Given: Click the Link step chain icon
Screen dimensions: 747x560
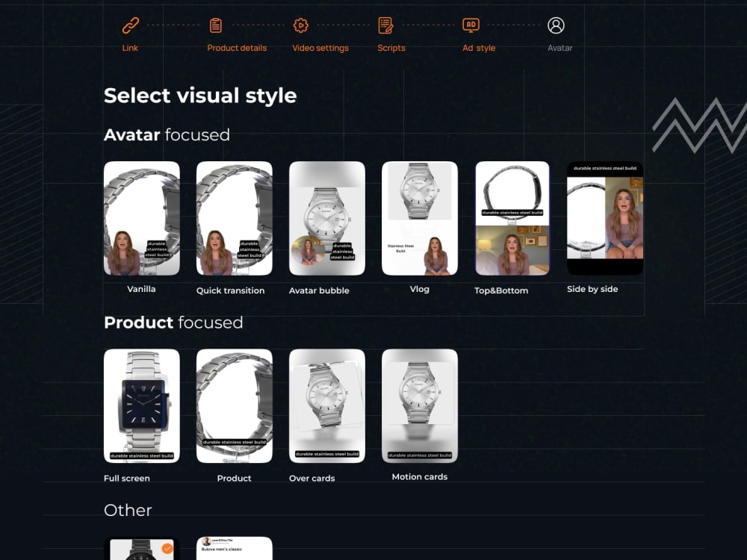Looking at the screenshot, I should [x=130, y=25].
